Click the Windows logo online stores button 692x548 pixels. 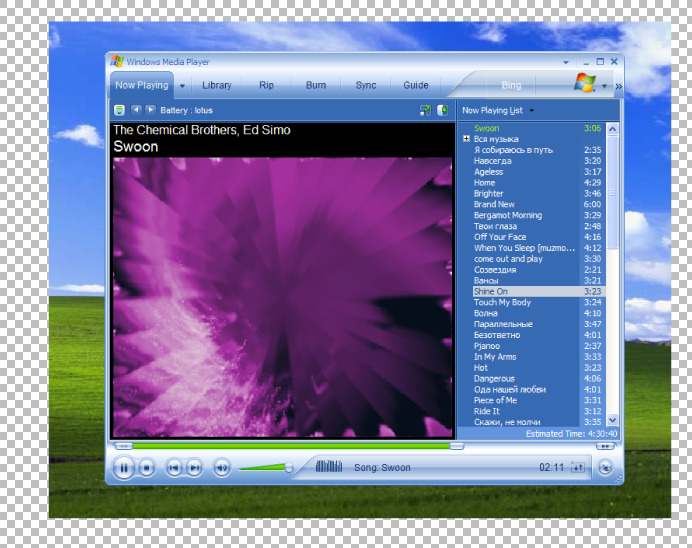click(x=585, y=83)
